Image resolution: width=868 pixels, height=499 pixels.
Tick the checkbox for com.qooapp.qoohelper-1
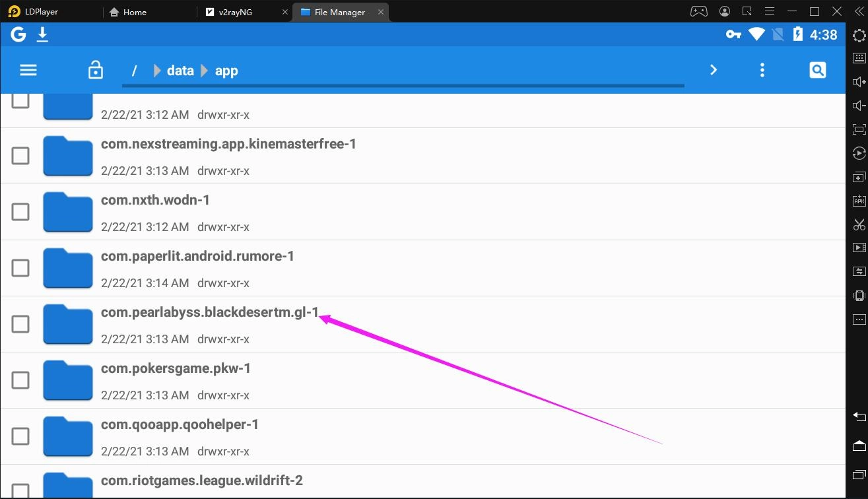pos(20,436)
